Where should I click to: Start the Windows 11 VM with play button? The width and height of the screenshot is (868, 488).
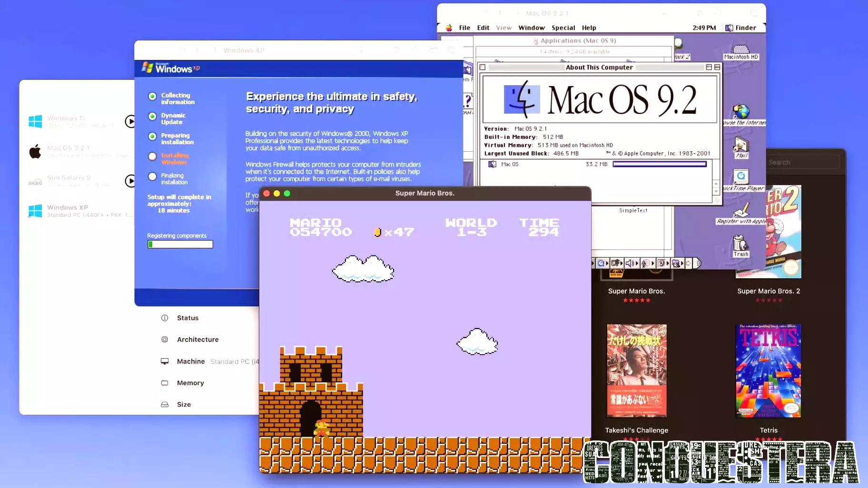point(130,121)
